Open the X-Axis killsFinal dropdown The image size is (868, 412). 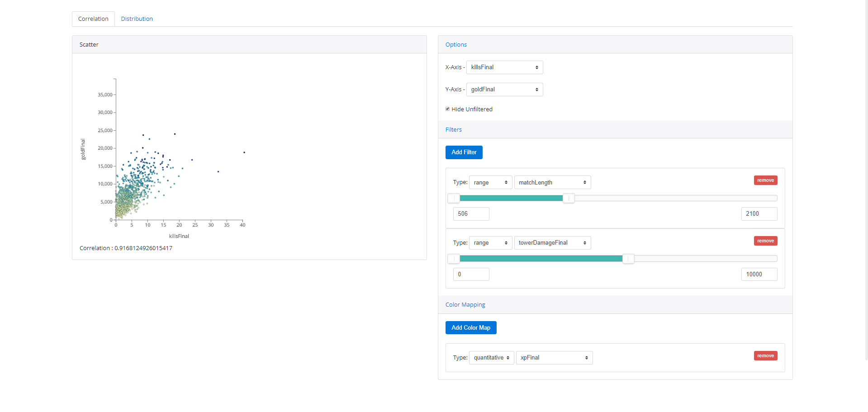[x=504, y=67]
